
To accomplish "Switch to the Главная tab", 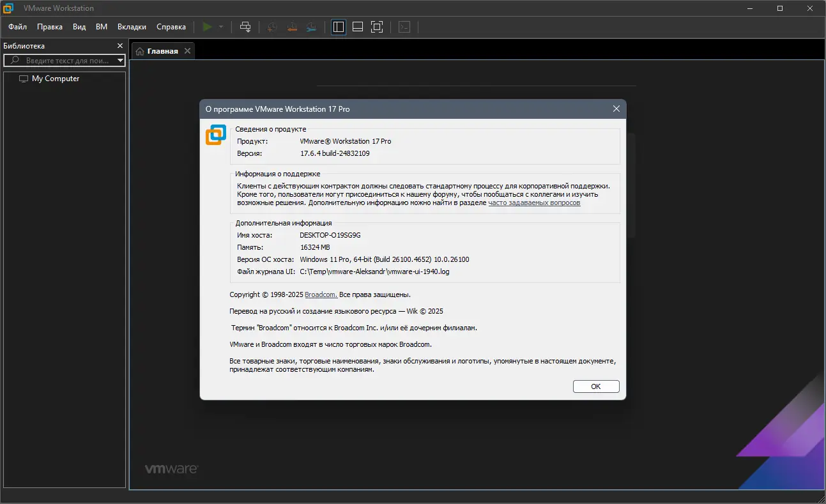I will [x=162, y=51].
